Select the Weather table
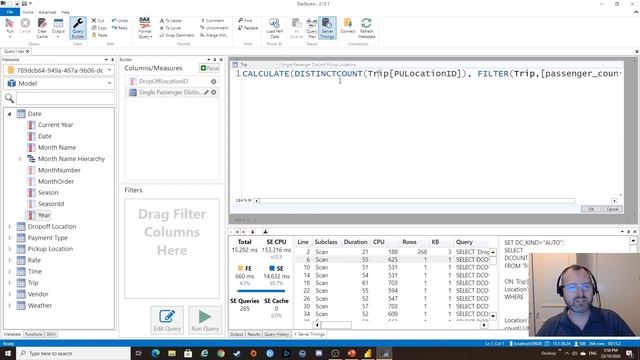Viewport: 640px width, 360px height. click(40, 305)
